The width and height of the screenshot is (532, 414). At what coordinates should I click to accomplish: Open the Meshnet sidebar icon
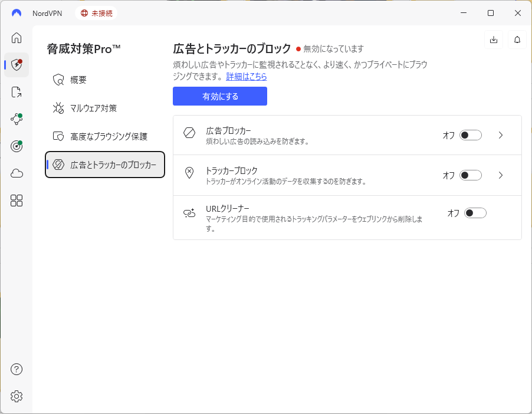(x=17, y=119)
